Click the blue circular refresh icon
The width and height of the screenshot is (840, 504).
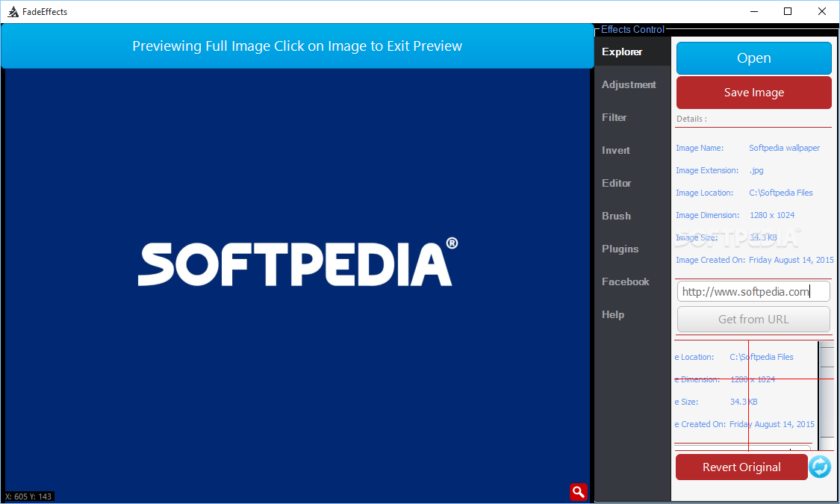tap(820, 467)
